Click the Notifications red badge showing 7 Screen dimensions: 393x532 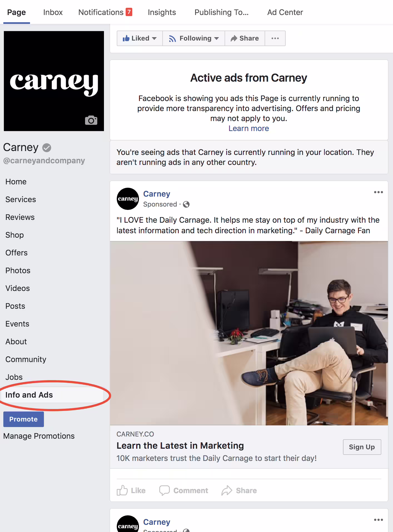[x=129, y=12]
